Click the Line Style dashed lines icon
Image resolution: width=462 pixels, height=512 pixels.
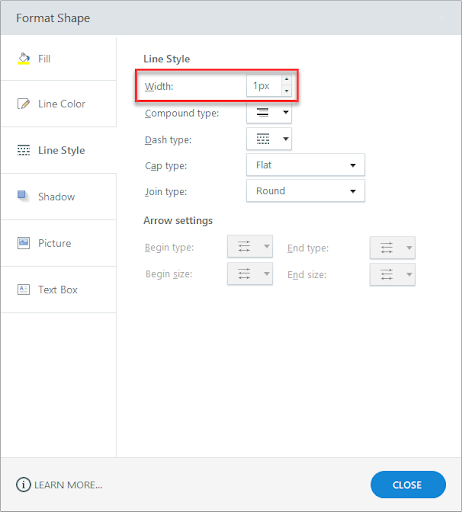23,150
